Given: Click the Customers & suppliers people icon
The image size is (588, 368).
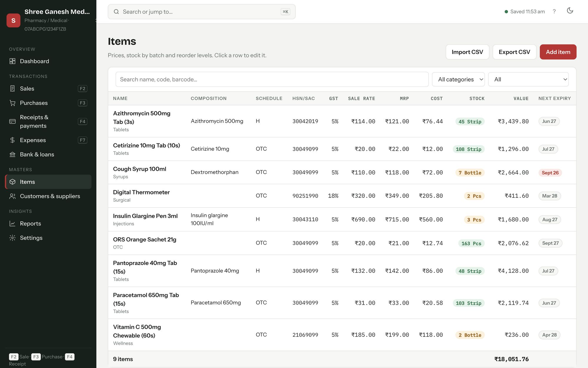Looking at the screenshot, I should [x=12, y=196].
